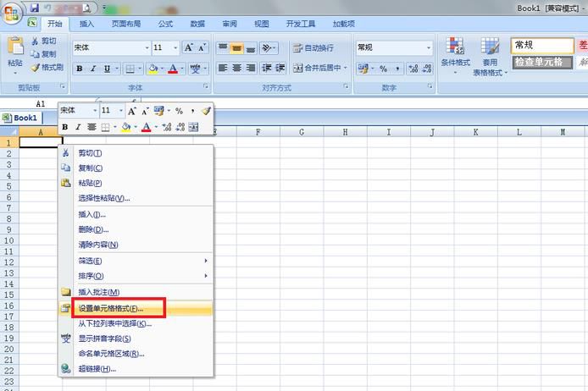Image resolution: width=588 pixels, height=391 pixels.
Task: Open the 数据 ribbon tab
Action: tap(197, 24)
